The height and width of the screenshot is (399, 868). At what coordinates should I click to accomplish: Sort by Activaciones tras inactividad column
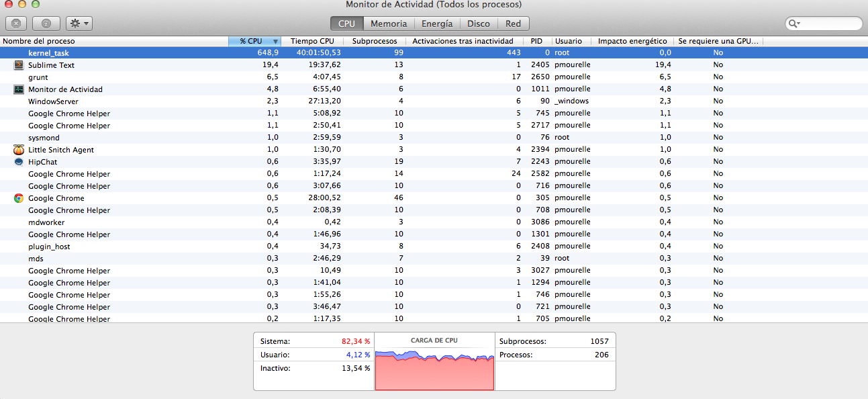click(x=464, y=42)
